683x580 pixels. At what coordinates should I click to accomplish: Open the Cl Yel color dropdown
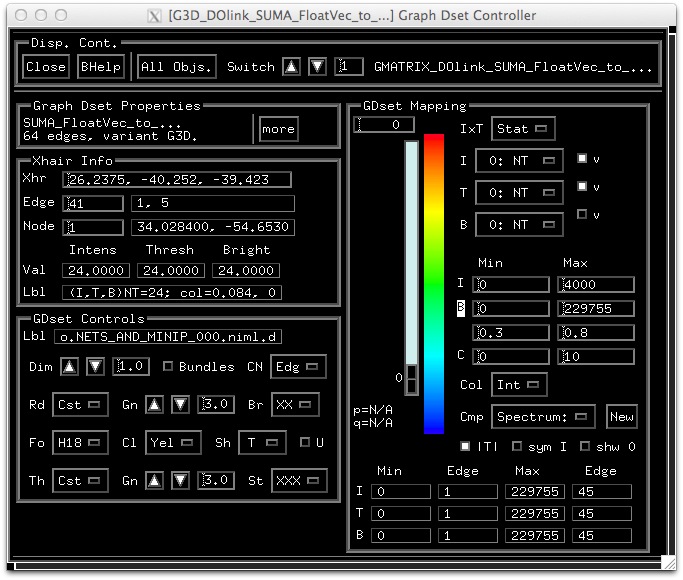point(173,443)
